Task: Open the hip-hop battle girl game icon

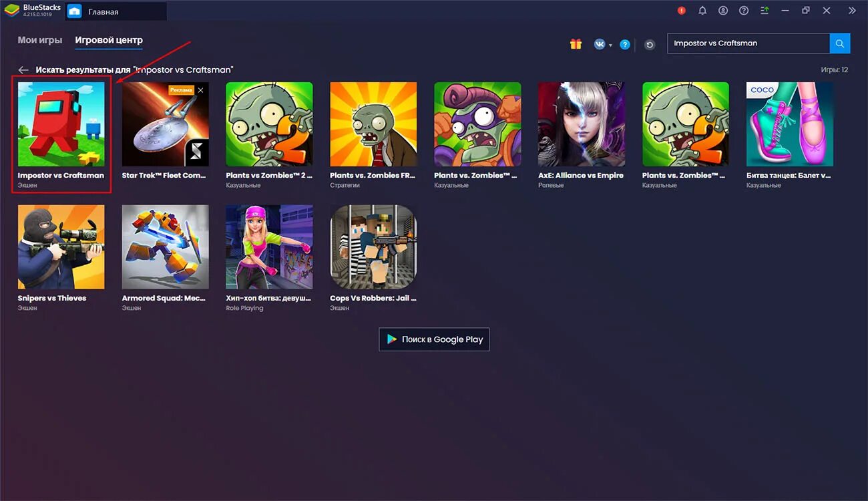Action: pos(269,247)
